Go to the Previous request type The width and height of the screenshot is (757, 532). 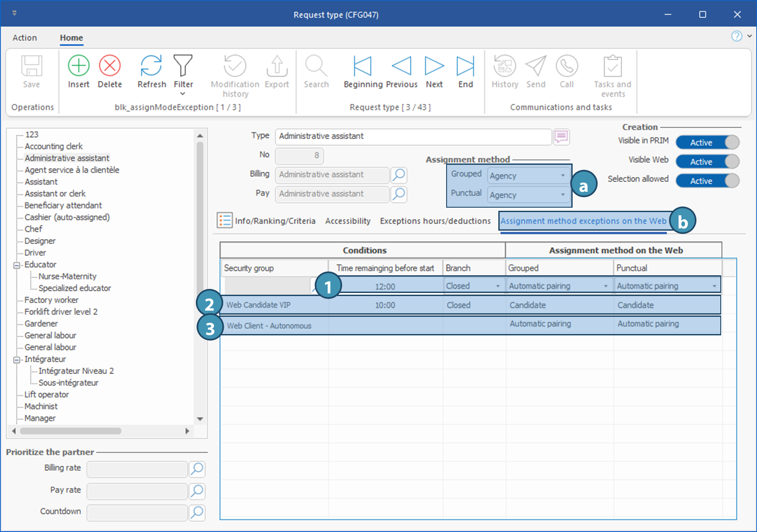click(401, 66)
